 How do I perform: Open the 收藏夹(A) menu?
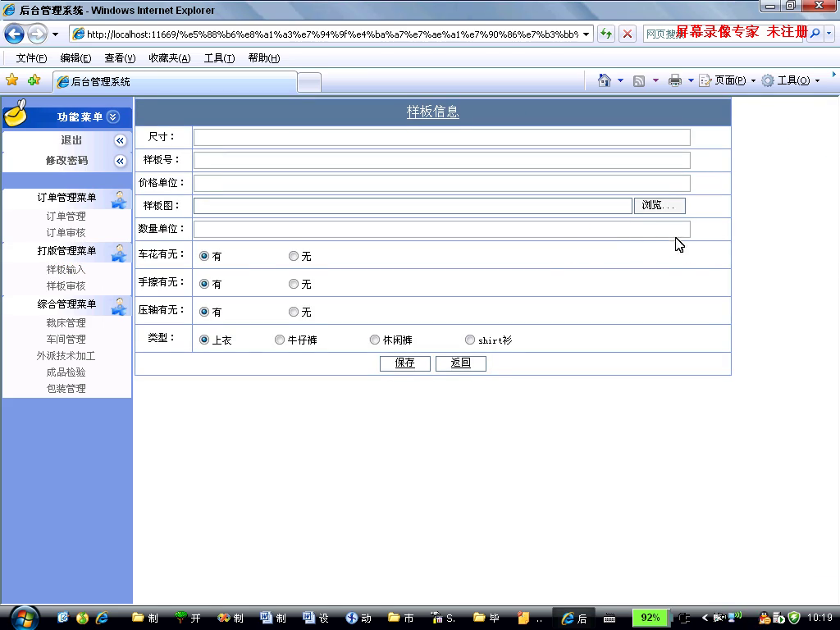(x=169, y=58)
